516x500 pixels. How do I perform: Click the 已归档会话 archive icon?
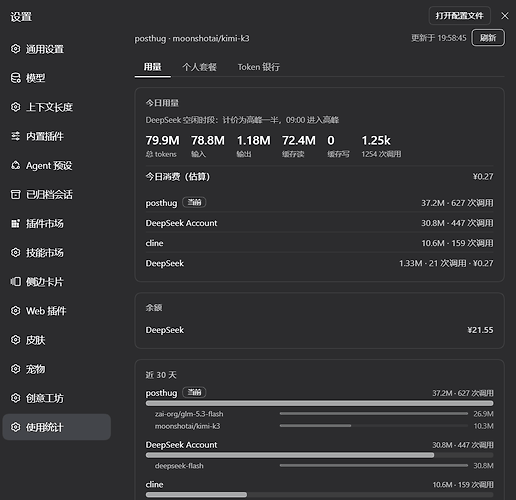15,194
